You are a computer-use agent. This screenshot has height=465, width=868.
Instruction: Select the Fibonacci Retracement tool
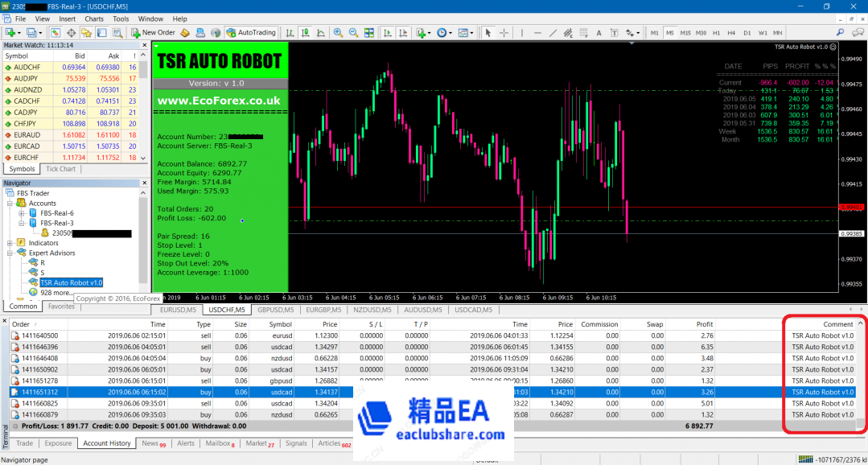point(583,33)
